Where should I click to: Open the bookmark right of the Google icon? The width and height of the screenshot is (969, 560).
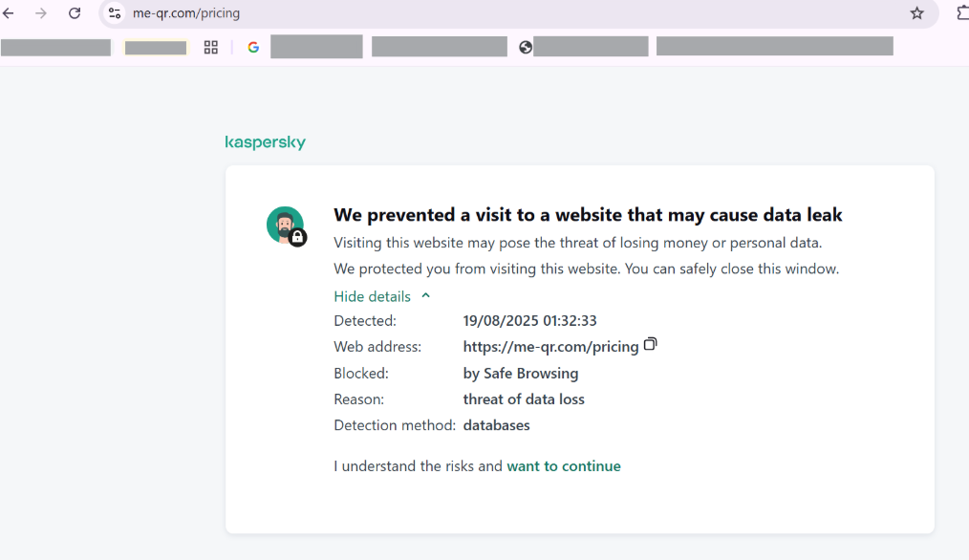[316, 46]
